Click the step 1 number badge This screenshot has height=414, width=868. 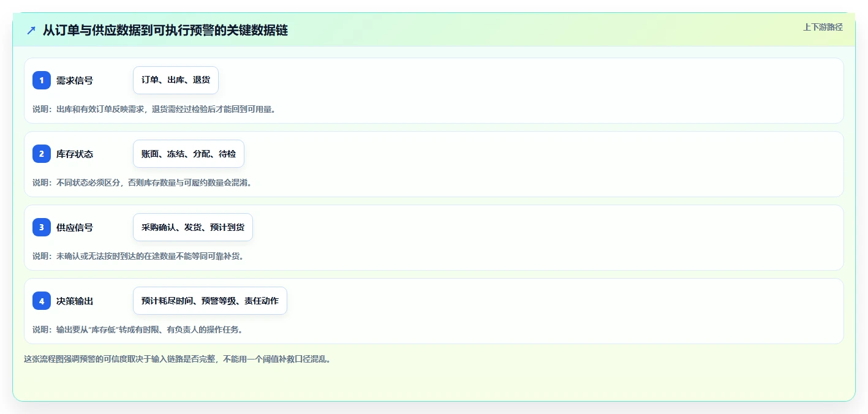click(x=42, y=80)
